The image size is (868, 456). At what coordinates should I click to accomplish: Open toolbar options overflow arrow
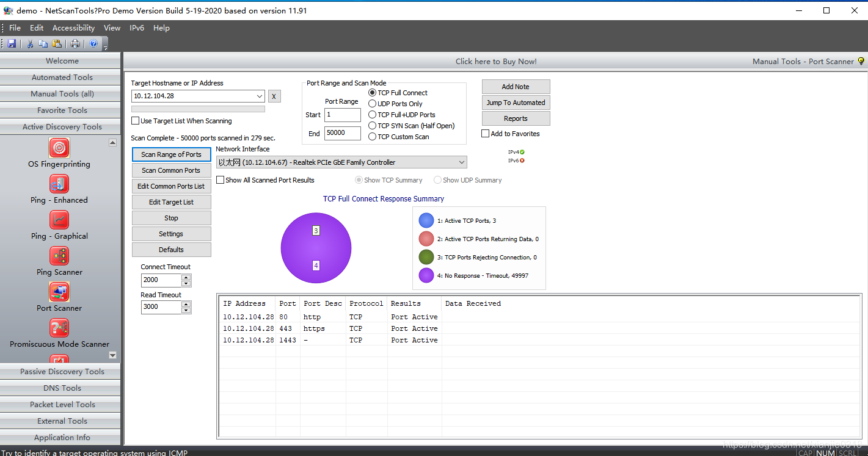tap(105, 46)
